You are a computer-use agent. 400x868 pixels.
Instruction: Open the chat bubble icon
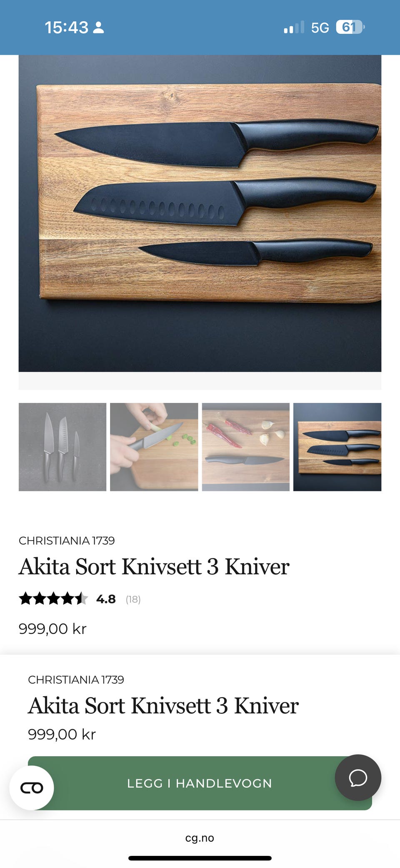tap(358, 777)
